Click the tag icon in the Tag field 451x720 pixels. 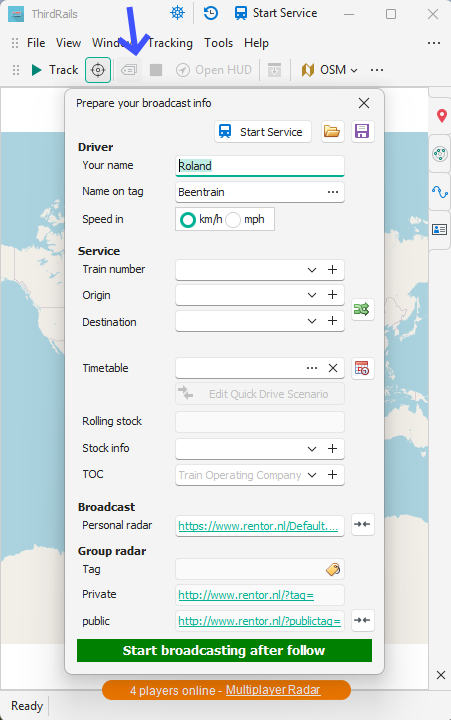tap(333, 569)
